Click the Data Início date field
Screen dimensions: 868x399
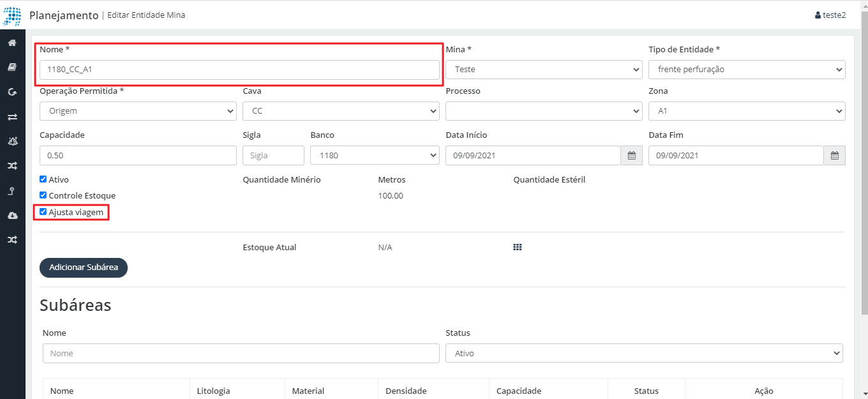[x=533, y=156]
